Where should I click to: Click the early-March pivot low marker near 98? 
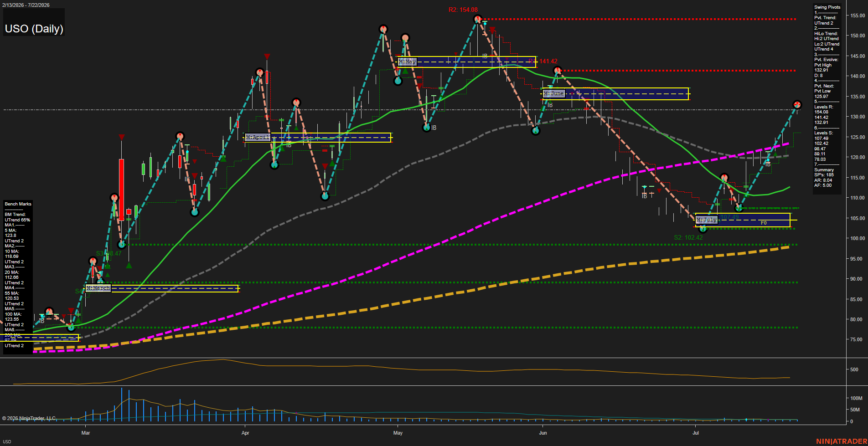[121, 245]
